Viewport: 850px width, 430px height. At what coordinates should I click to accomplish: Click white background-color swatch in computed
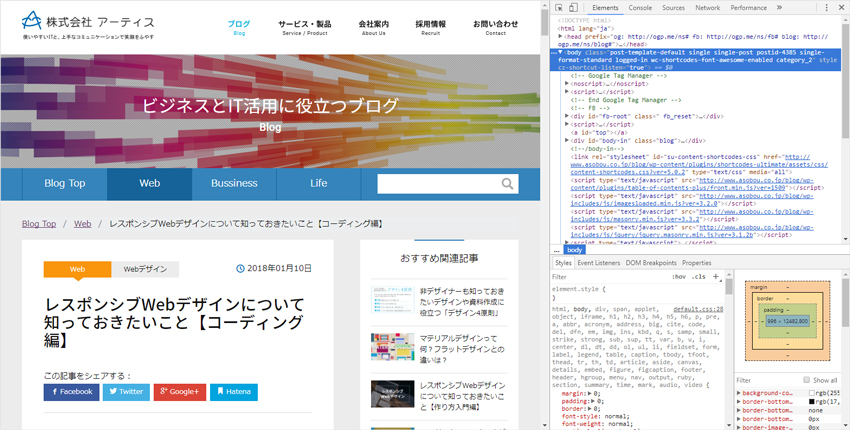812,393
